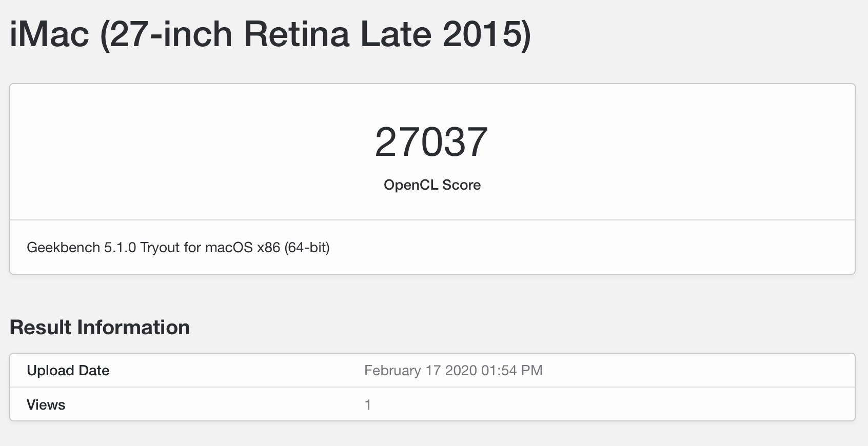The width and height of the screenshot is (868, 446).
Task: Click the word iMac in the heading
Action: tap(50, 35)
